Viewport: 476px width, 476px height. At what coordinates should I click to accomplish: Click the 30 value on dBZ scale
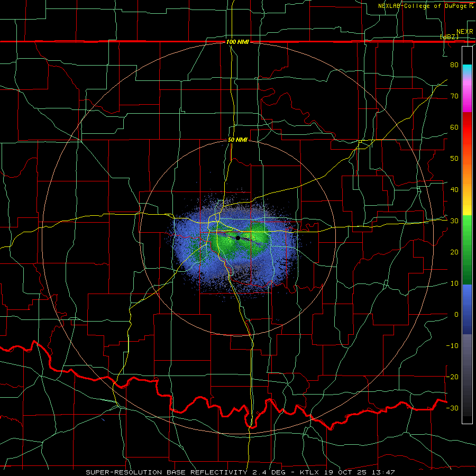[454, 221]
